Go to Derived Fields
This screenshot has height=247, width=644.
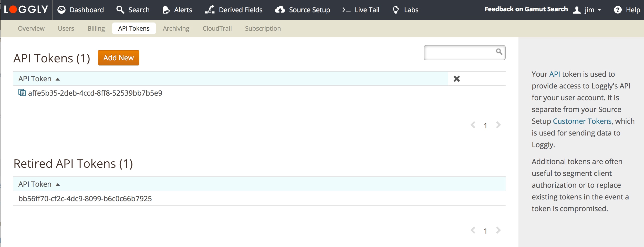click(234, 10)
